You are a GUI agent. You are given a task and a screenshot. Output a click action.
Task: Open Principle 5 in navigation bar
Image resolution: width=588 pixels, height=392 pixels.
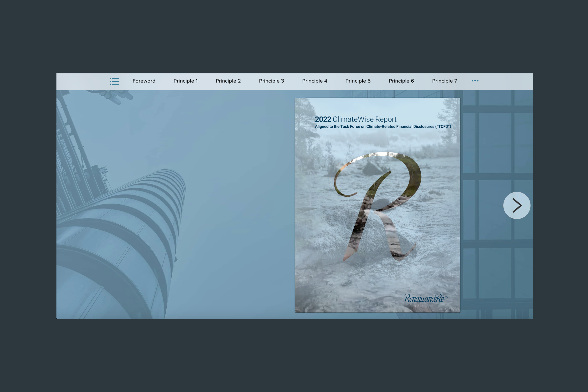point(358,81)
